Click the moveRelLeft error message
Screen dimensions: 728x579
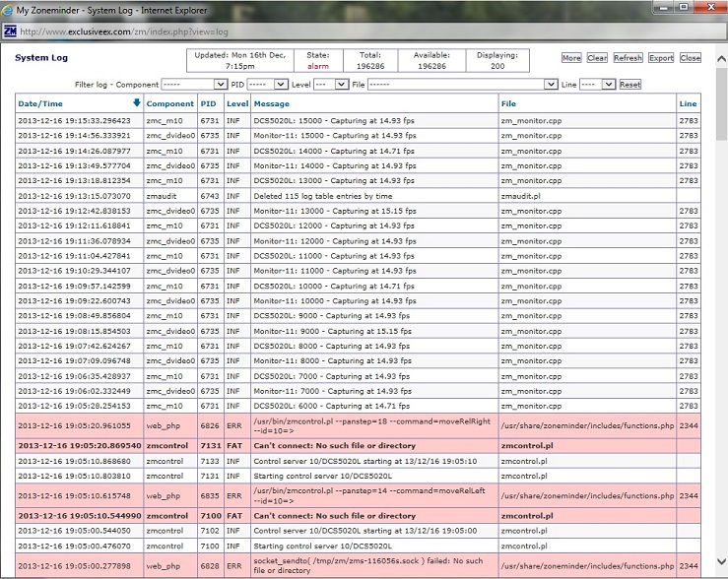point(369,496)
